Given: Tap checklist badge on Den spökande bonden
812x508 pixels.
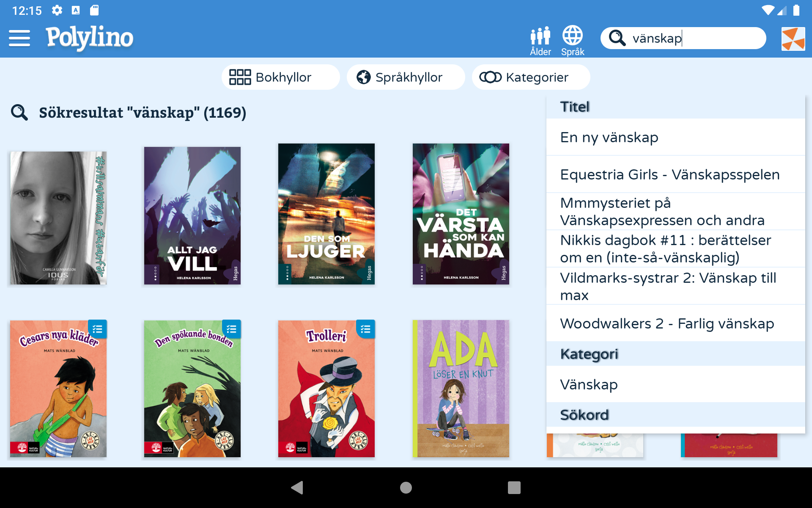Looking at the screenshot, I should tap(231, 329).
